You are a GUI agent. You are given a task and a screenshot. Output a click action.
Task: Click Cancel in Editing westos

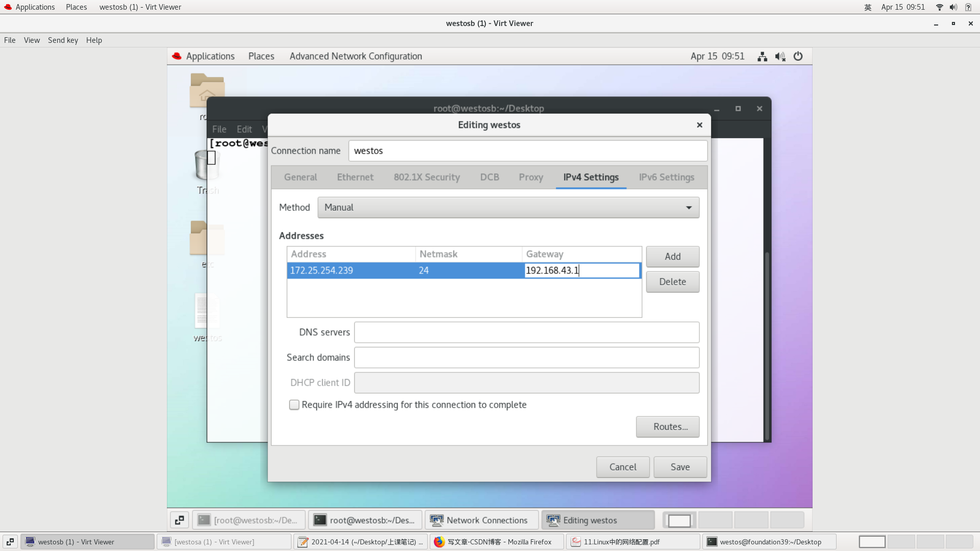623,467
